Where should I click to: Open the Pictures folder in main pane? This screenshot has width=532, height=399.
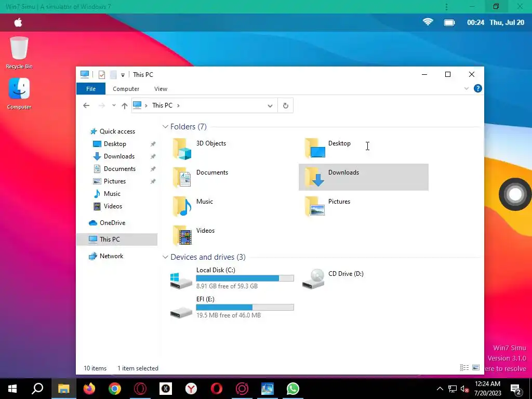pyautogui.click(x=328, y=206)
